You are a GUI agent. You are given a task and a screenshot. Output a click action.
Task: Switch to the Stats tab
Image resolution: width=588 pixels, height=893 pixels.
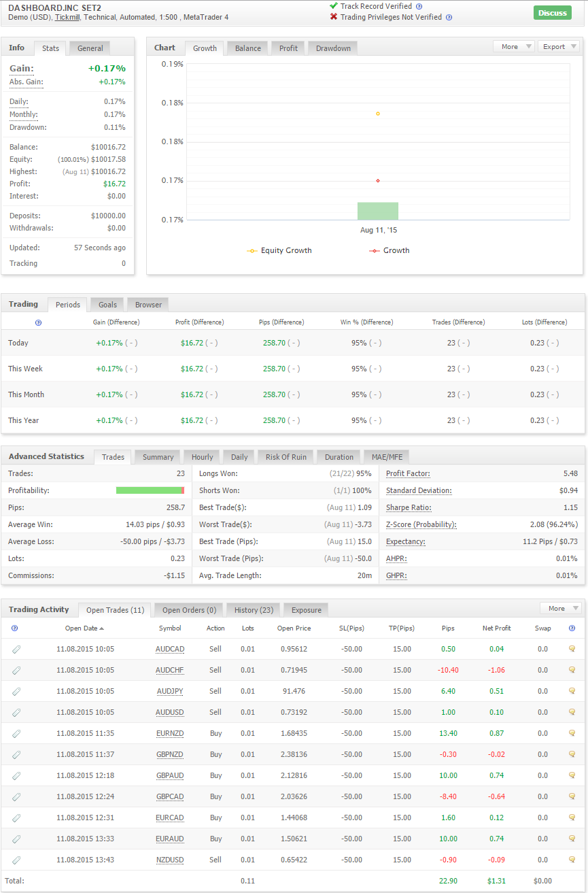click(x=50, y=48)
